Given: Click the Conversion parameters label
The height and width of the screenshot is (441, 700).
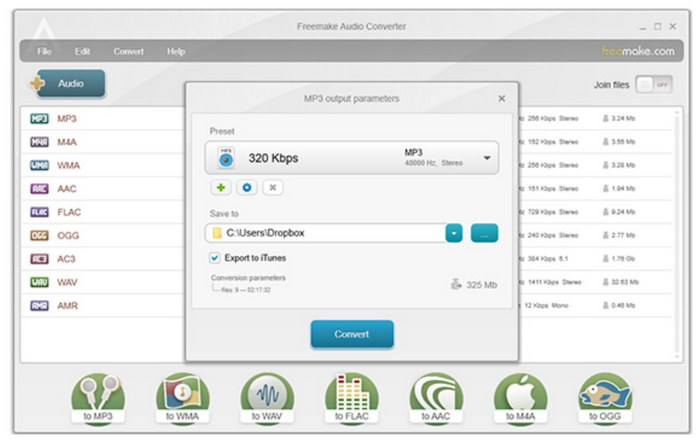Looking at the screenshot, I should [248, 278].
